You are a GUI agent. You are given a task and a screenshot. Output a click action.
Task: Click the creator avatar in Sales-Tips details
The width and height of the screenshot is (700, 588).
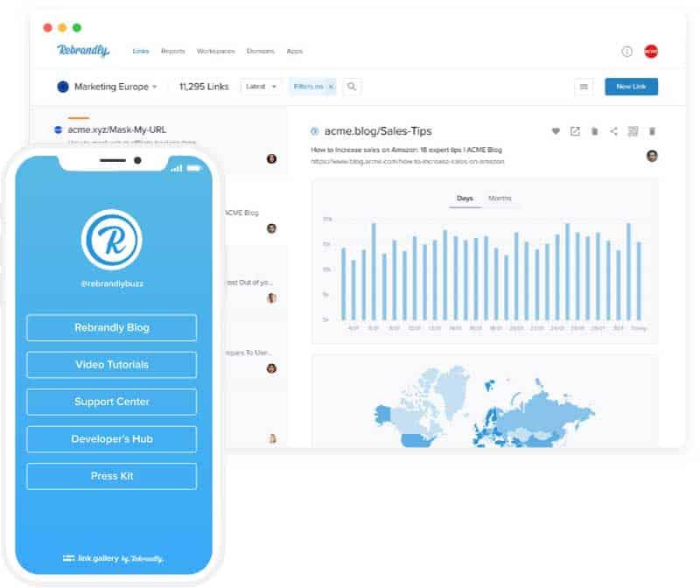coord(652,156)
